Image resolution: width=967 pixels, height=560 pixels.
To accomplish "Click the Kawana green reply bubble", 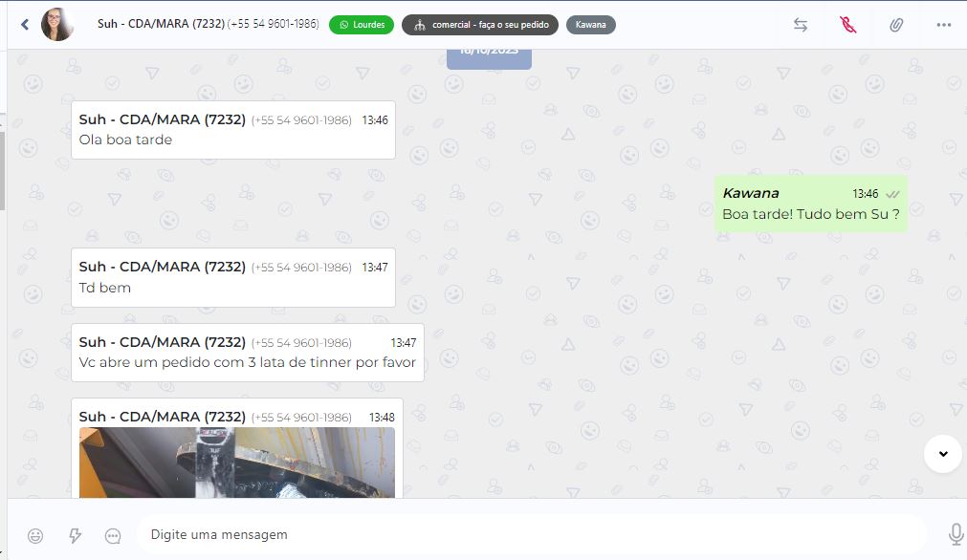I will click(x=810, y=204).
